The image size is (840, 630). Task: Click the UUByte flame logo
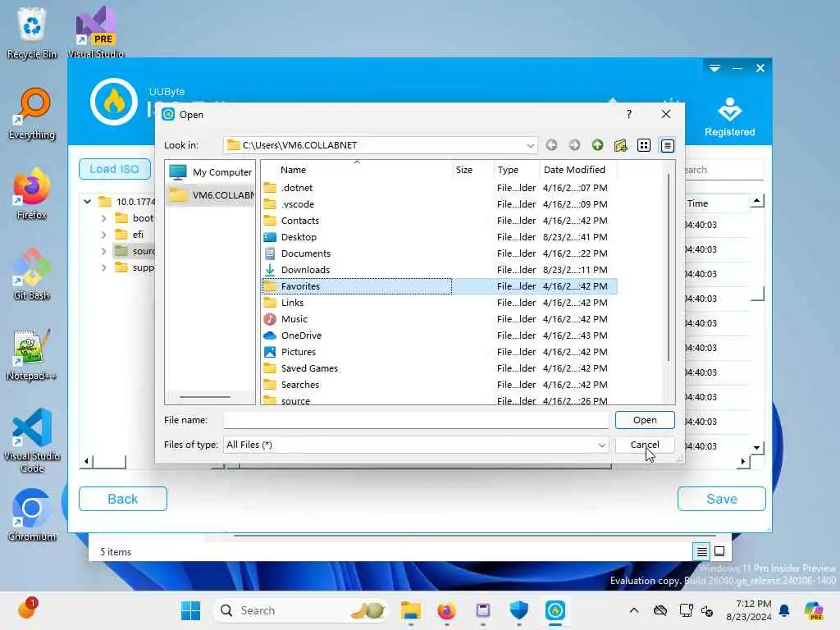pos(113,102)
